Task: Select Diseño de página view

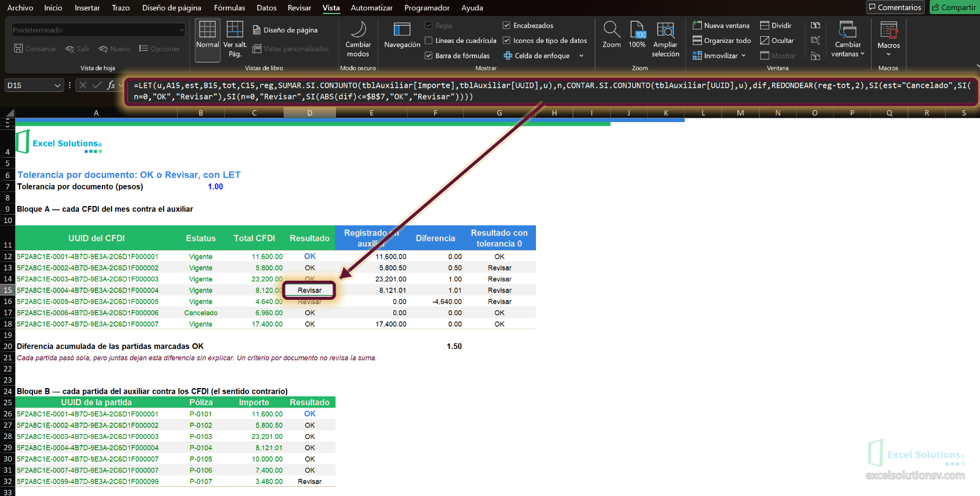Action: click(285, 30)
